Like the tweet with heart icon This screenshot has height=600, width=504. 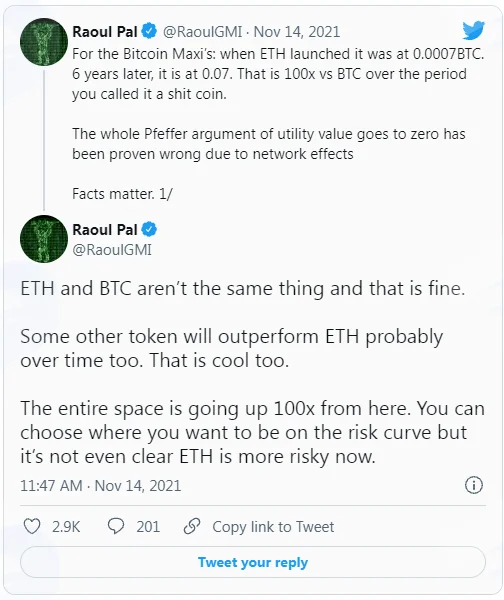coord(32,526)
